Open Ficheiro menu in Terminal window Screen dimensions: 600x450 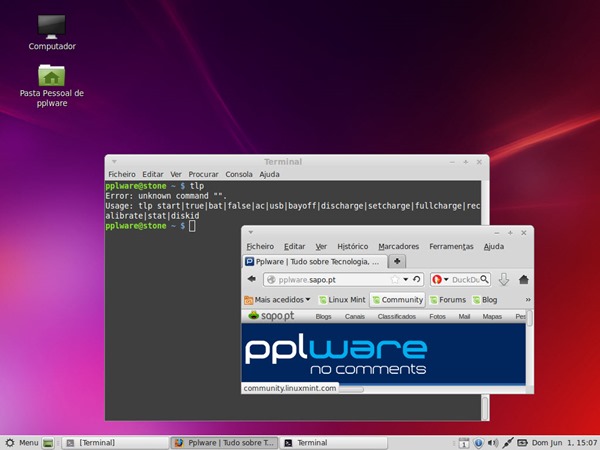[x=122, y=174]
